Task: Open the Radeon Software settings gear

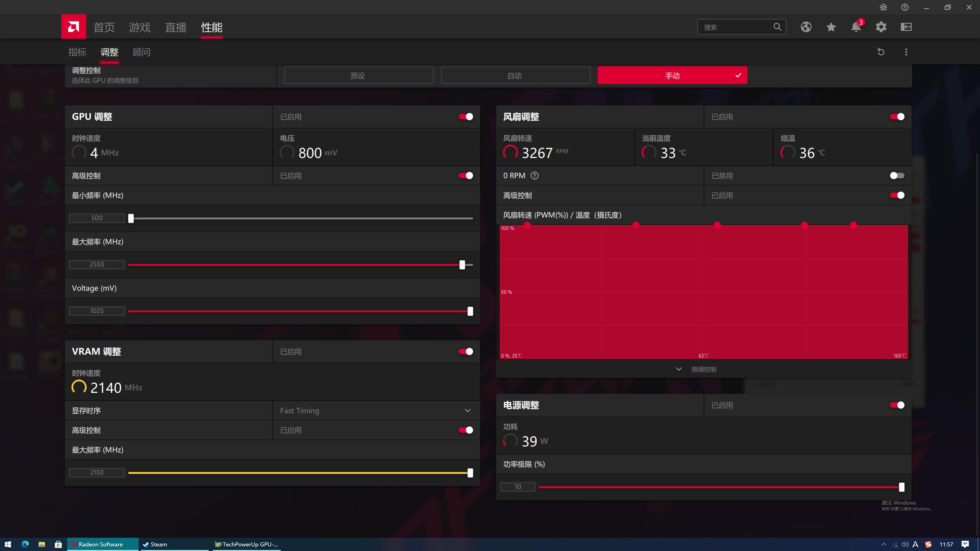Action: (881, 27)
